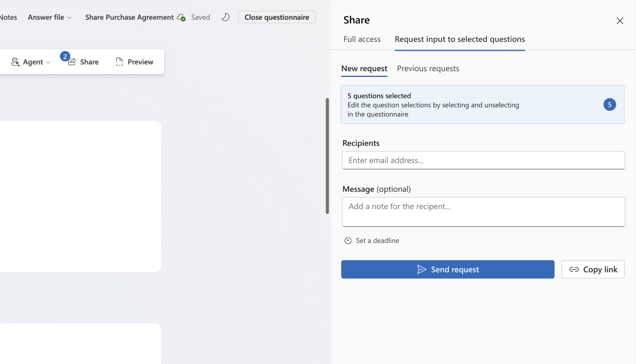Click the Agent sparkle icon
Image resolution: width=636 pixels, height=364 pixels.
coord(15,62)
